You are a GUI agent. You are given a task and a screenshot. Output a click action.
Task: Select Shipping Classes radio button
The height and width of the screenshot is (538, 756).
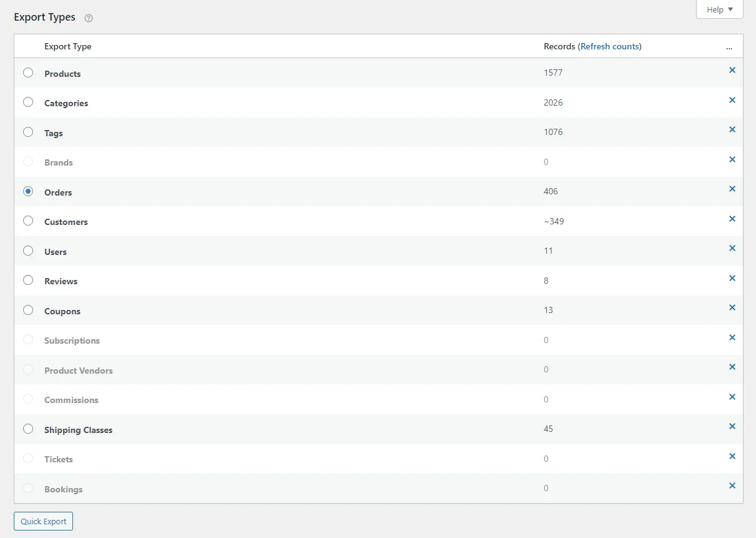[28, 429]
